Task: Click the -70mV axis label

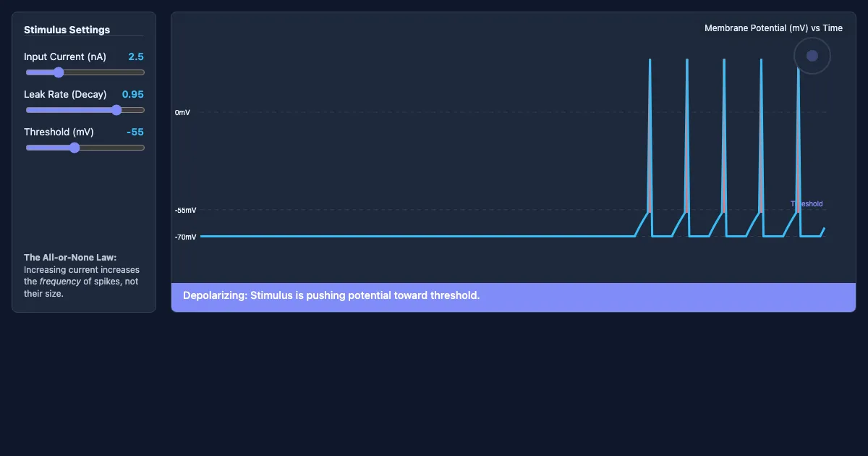Action: [x=185, y=237]
